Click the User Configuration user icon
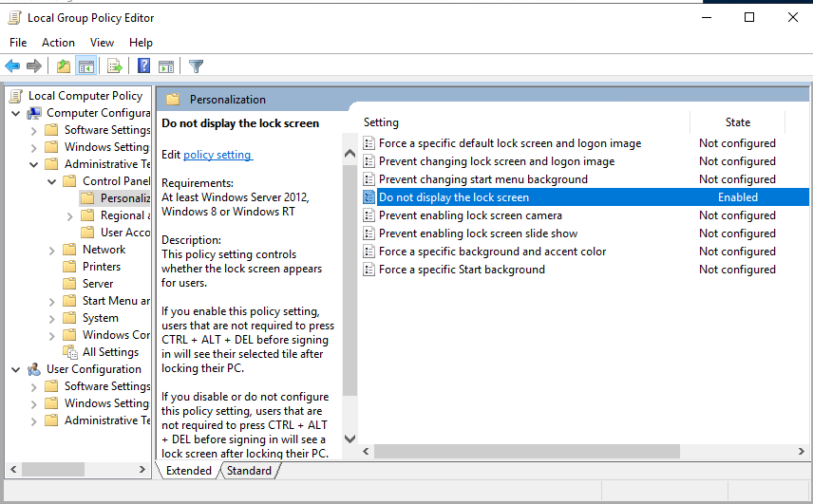813x504 pixels. coord(34,369)
